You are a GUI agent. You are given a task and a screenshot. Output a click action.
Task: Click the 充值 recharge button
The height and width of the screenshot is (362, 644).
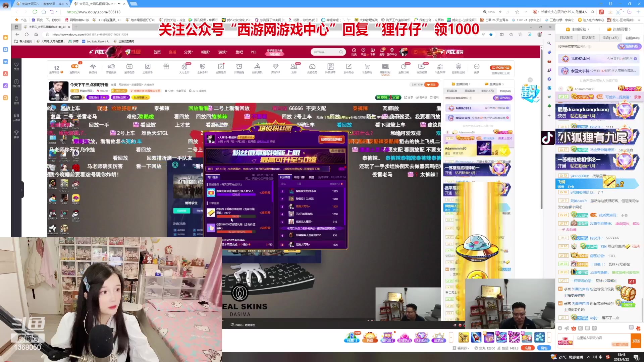(x=528, y=348)
